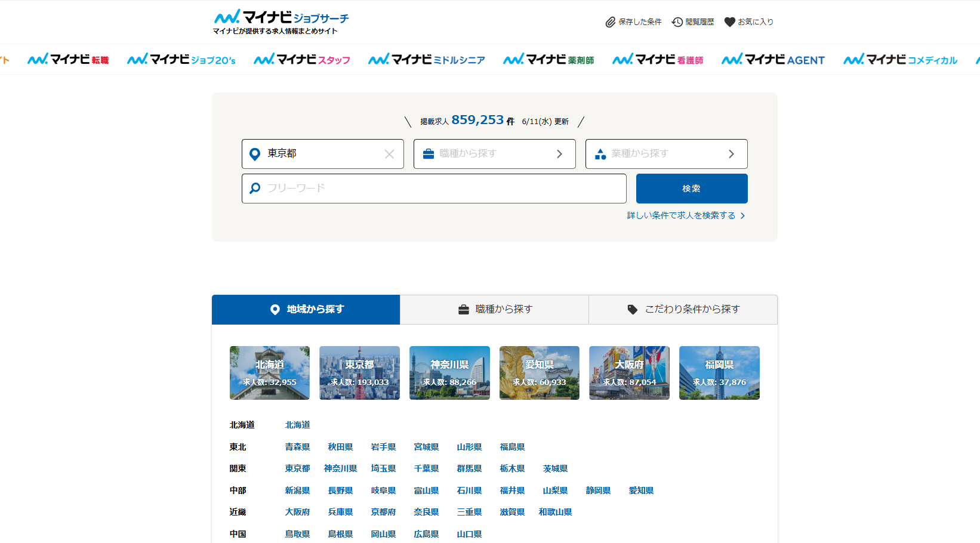
Task: Clear 東京都 with the X button
Action: pos(389,153)
